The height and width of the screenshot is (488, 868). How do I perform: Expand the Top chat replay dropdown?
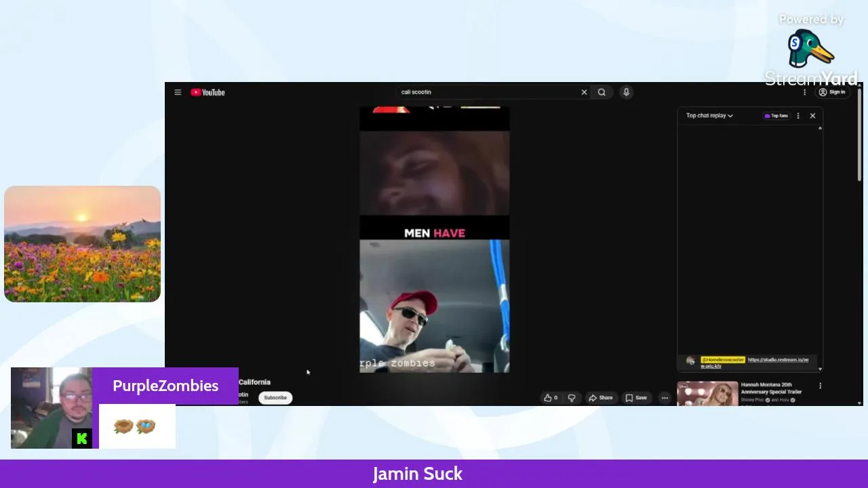(x=709, y=116)
